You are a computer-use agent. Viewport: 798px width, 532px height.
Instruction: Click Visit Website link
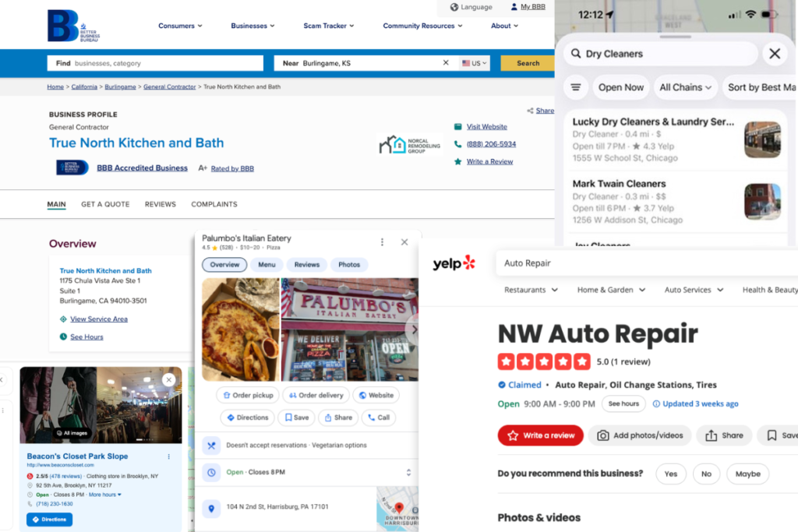[x=486, y=127]
